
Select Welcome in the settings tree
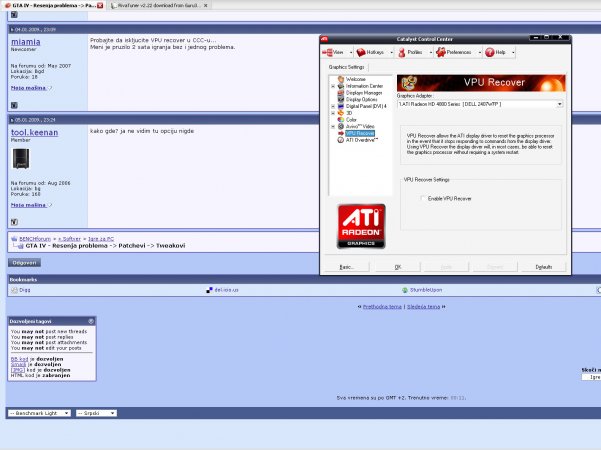click(355, 79)
